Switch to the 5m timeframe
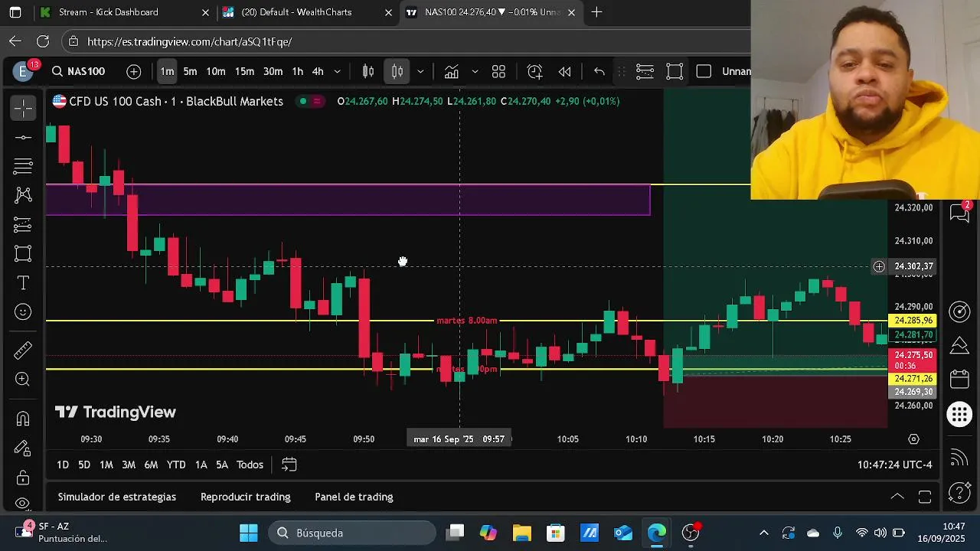 coord(190,71)
